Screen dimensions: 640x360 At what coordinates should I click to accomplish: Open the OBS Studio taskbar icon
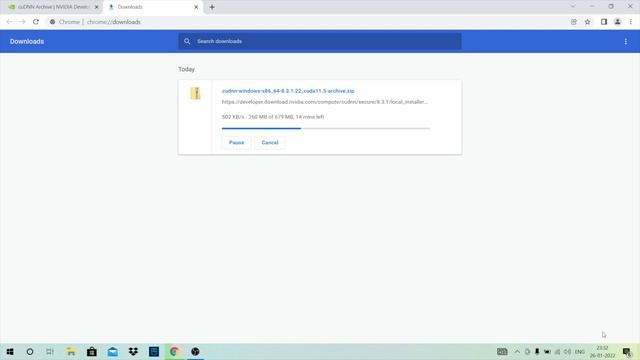(x=195, y=351)
